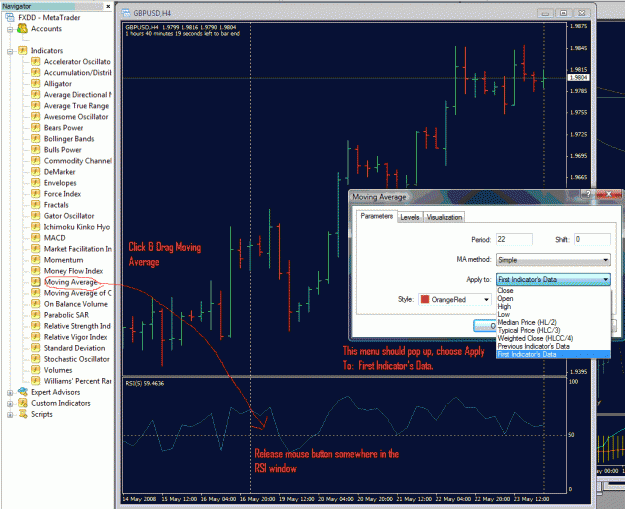Image resolution: width=625 pixels, height=509 pixels.
Task: Select Moving Average of Oscillator item
Action: pos(77,293)
